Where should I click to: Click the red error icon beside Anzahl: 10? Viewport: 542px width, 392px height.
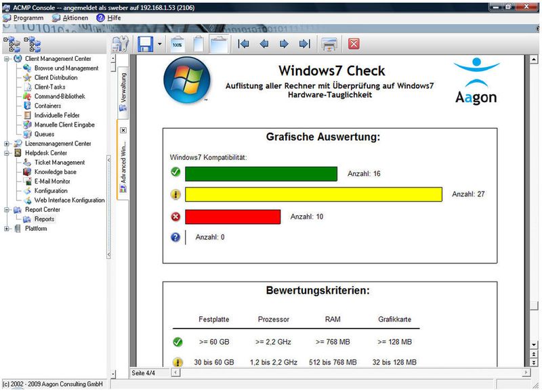coord(175,217)
